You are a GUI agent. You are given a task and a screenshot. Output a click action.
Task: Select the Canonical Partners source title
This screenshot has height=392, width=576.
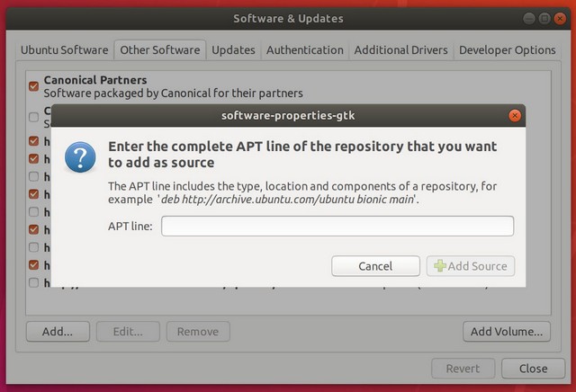pos(95,80)
